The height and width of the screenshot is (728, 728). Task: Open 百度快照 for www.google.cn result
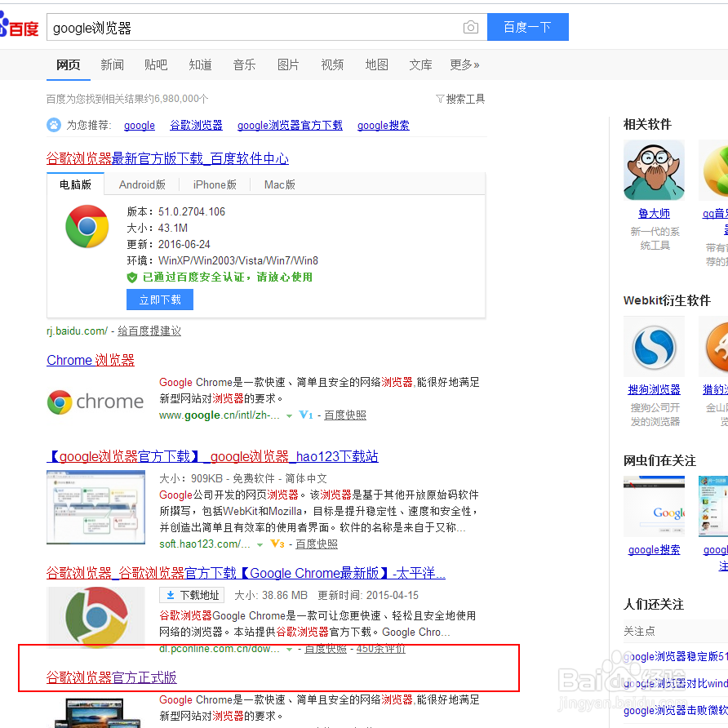pos(345,415)
